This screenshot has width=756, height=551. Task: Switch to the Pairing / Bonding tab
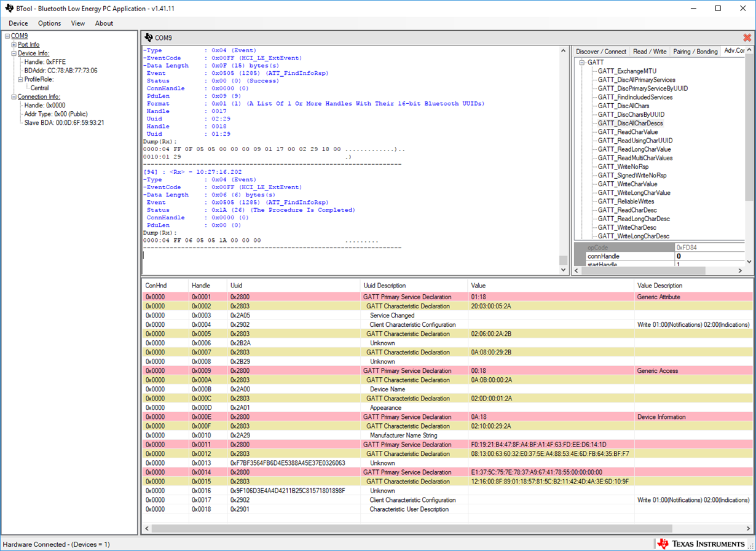pyautogui.click(x=695, y=52)
